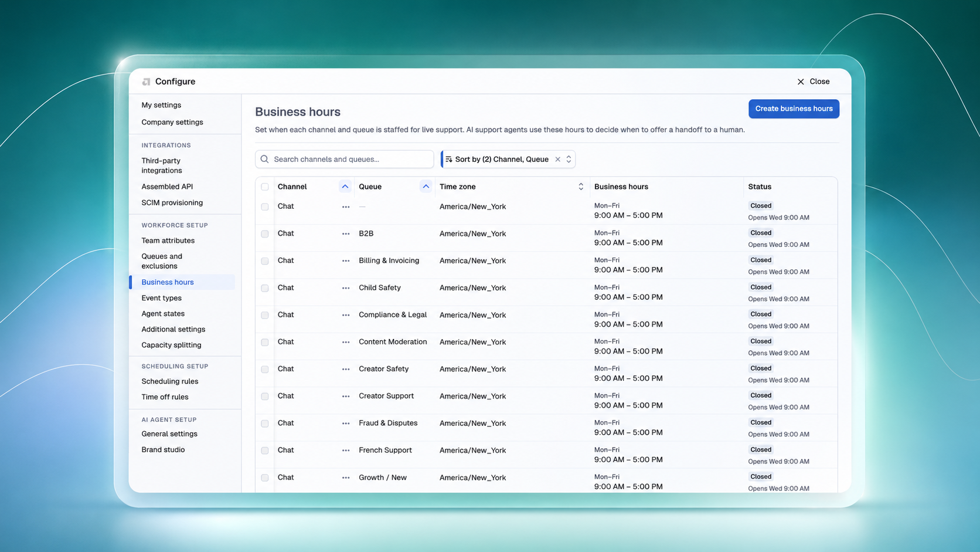Open Time off rules

pyautogui.click(x=165, y=397)
